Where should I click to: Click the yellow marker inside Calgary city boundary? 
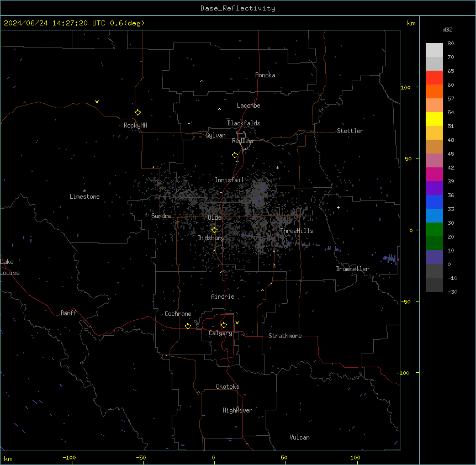click(x=224, y=325)
